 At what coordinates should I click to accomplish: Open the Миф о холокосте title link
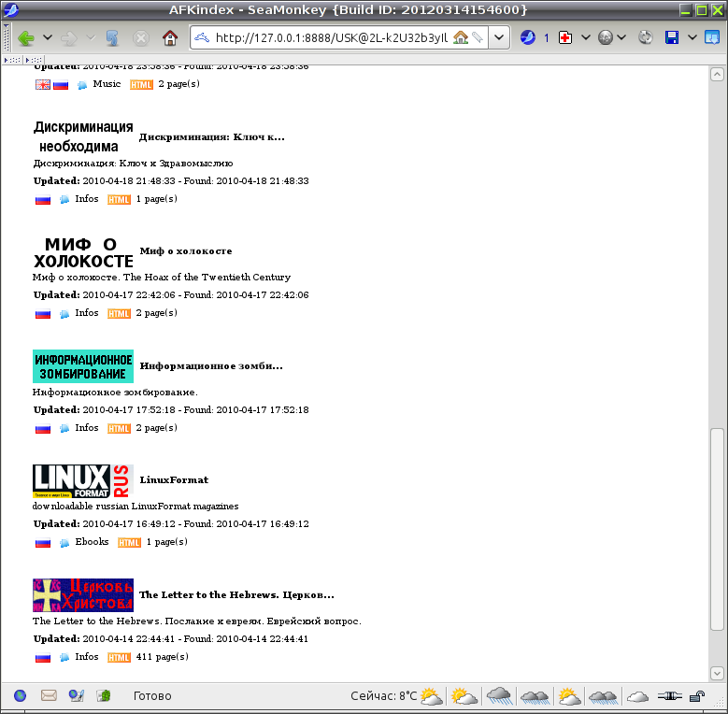click(186, 251)
